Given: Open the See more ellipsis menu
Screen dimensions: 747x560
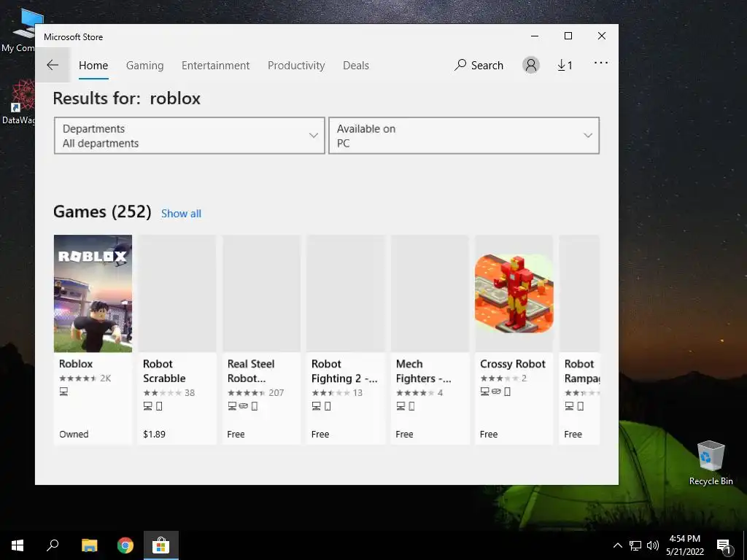Looking at the screenshot, I should click(x=601, y=63).
